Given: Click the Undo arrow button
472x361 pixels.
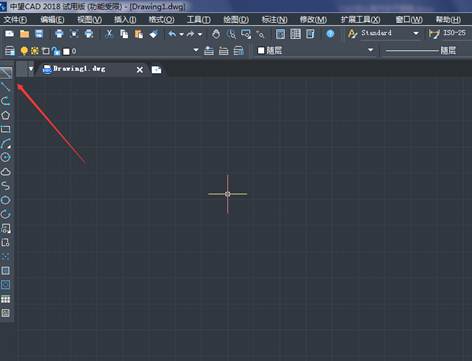Looking at the screenshot, I should coord(172,34).
